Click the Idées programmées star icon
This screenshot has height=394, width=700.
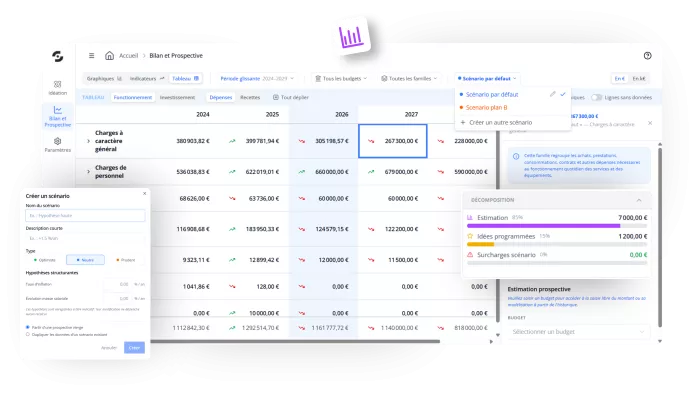[x=470, y=236]
